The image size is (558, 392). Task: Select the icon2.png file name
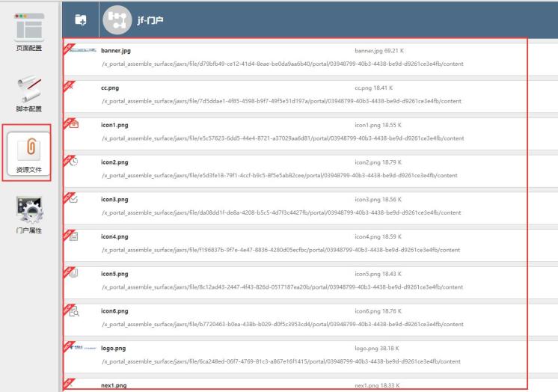114,162
